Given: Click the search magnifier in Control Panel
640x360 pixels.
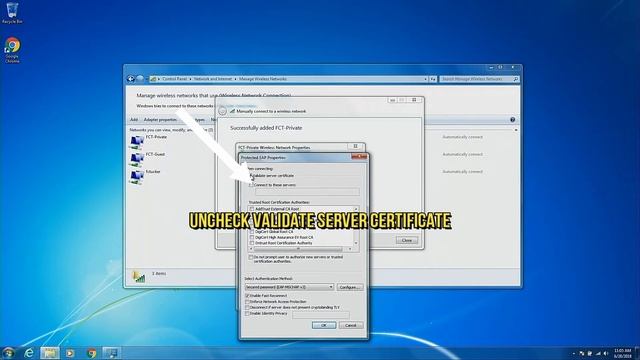Looking at the screenshot, I should tap(516, 79).
